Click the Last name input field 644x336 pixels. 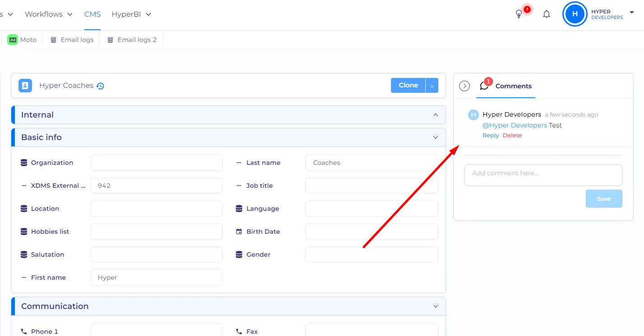click(x=372, y=163)
